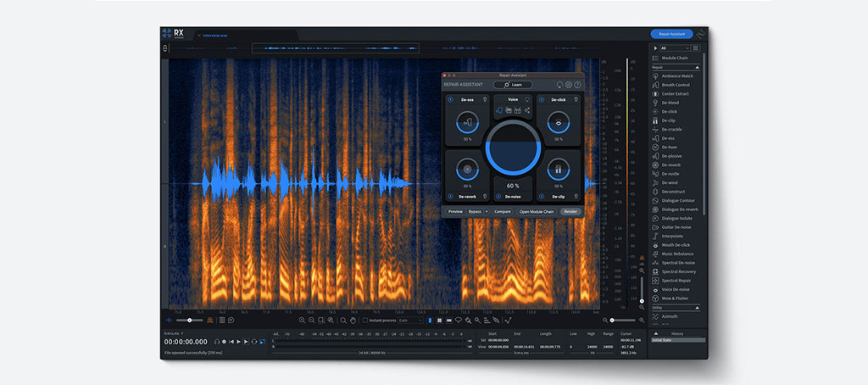This screenshot has width=868, height=385.
Task: Open the Breath Control module
Action: click(671, 85)
